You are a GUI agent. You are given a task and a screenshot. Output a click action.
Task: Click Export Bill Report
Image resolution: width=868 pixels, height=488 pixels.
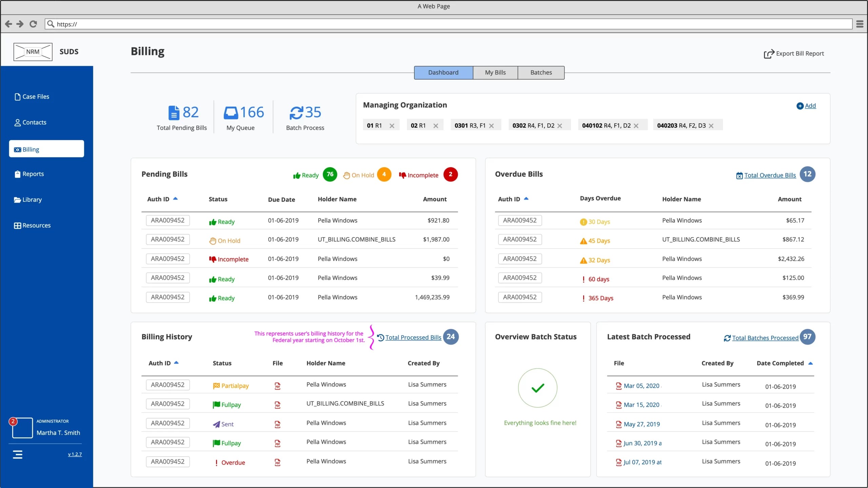point(793,53)
